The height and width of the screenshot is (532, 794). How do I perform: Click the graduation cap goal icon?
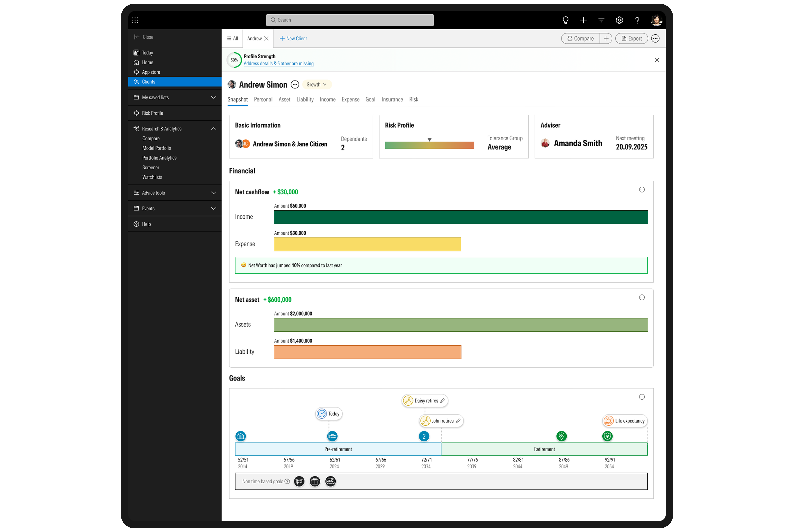[299, 481]
